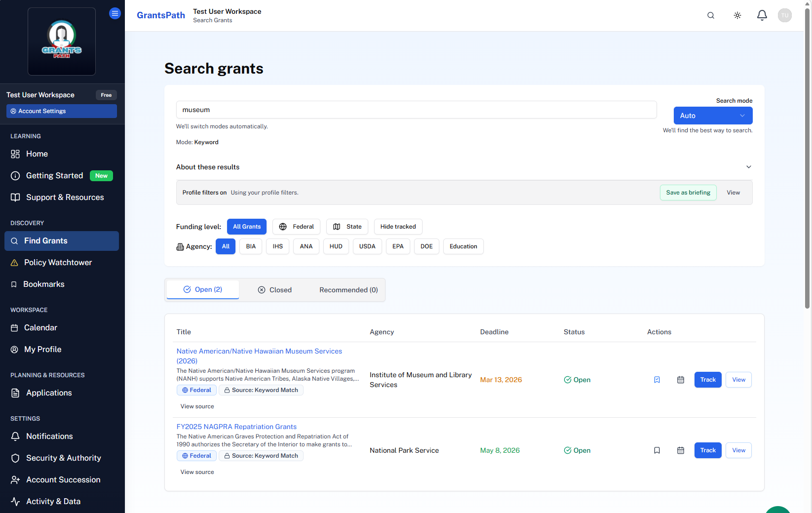The width and height of the screenshot is (812, 513).
Task: Open the Native American/Native Hawaiian Museum Services grant
Action: [x=259, y=351]
